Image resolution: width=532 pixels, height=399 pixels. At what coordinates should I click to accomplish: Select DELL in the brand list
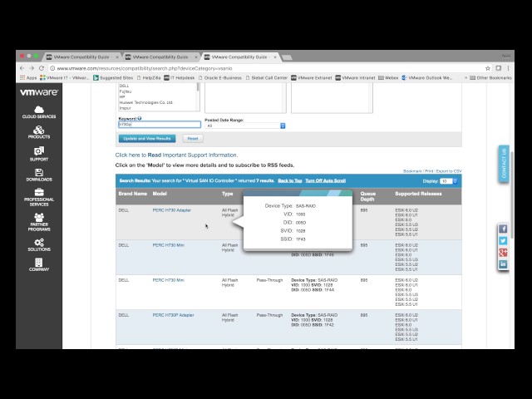124,86
